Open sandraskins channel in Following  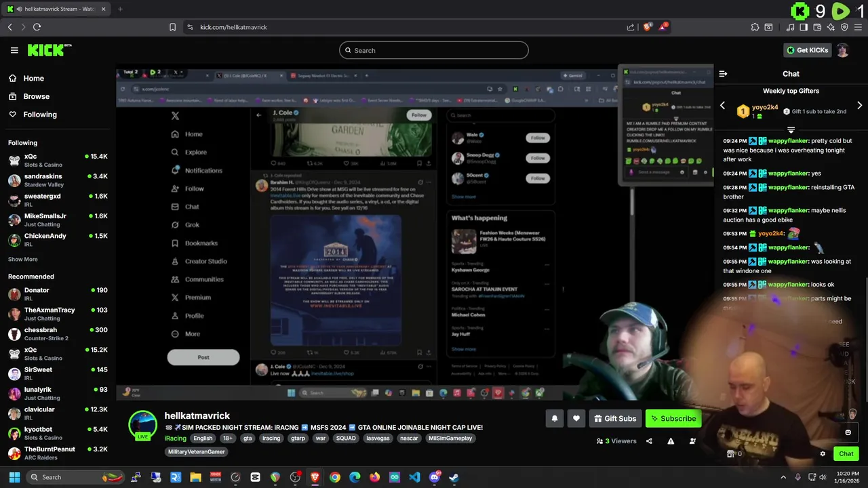pyautogui.click(x=58, y=180)
